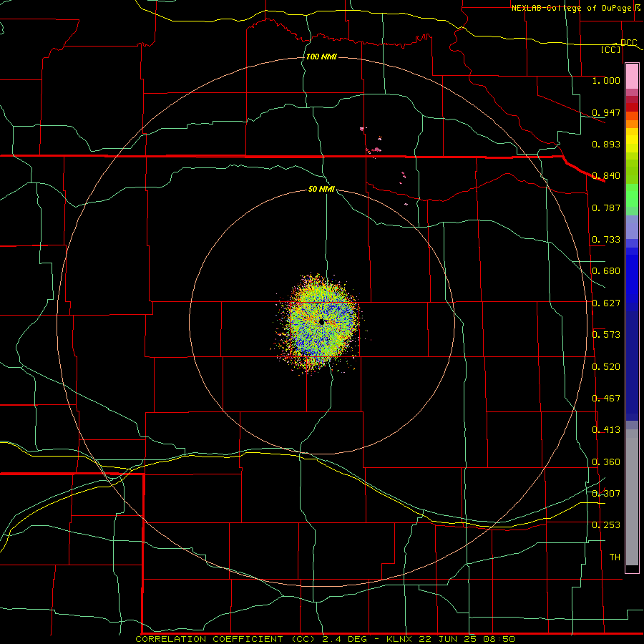Click the pink echo cluster near the state border
This screenshot has width=644, height=644.
tap(375, 150)
